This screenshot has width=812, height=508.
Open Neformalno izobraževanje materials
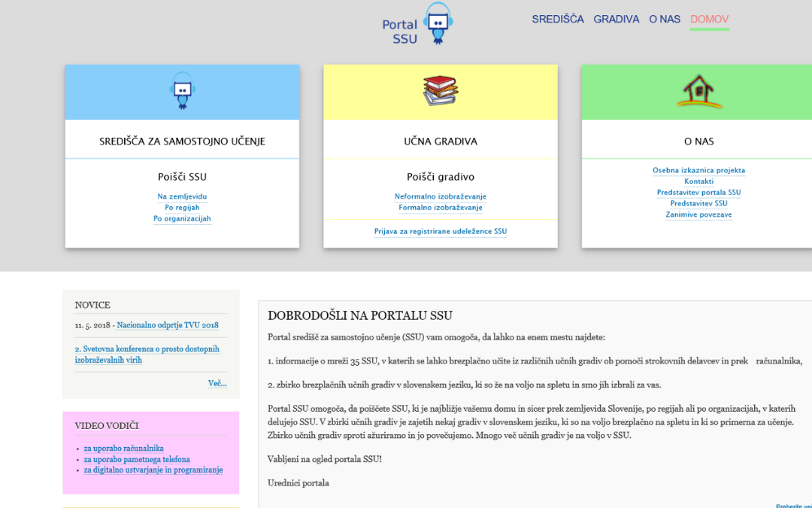pos(441,196)
